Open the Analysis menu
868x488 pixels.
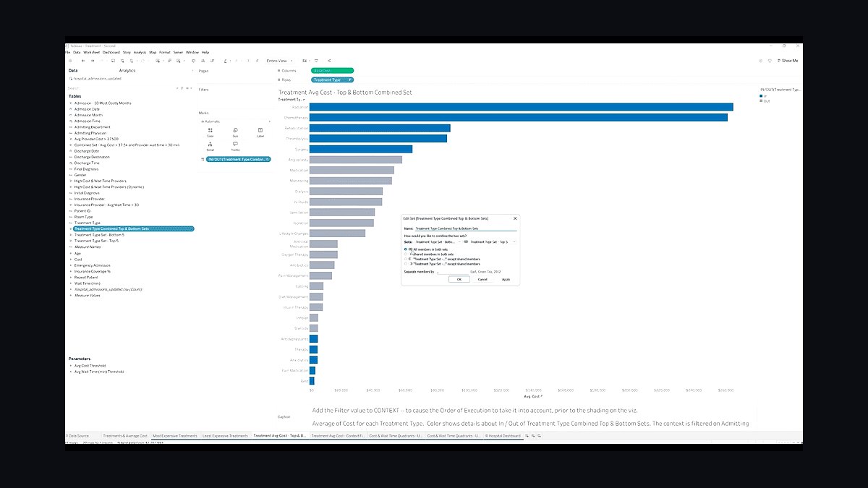[x=140, y=52]
